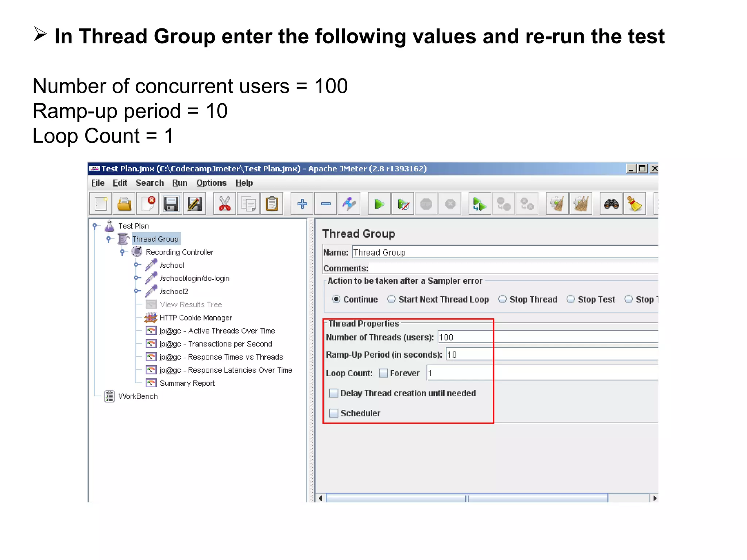The height and width of the screenshot is (560, 747).
Task: Click the Shutdown test icon
Action: [450, 204]
